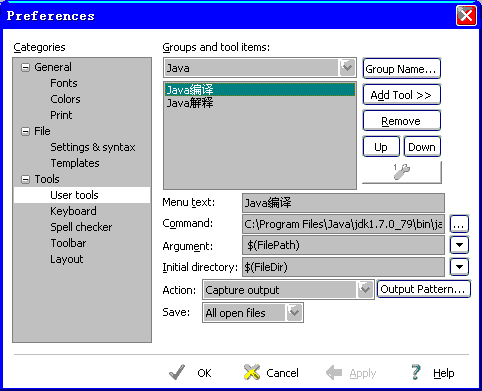Image resolution: width=482 pixels, height=391 pixels.
Task: Select Templates category
Action: [x=75, y=163]
